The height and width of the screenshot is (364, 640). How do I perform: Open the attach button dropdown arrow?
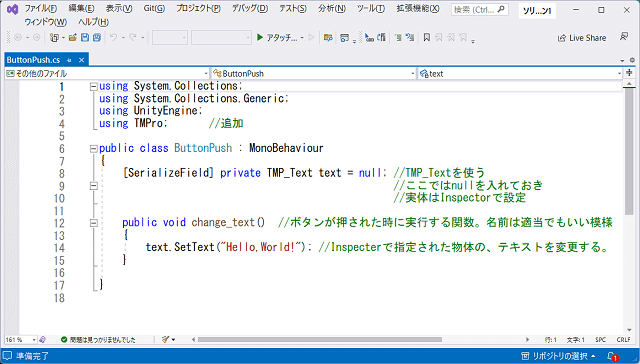[302, 38]
